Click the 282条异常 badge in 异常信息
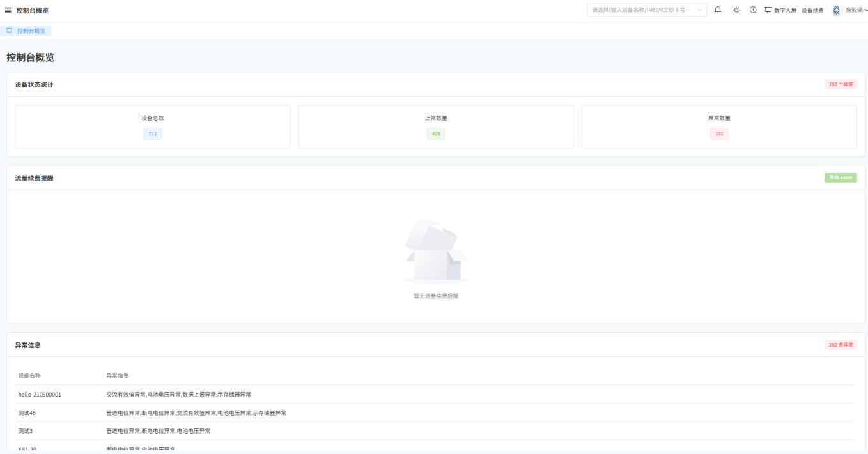This screenshot has height=454, width=868. [x=841, y=345]
